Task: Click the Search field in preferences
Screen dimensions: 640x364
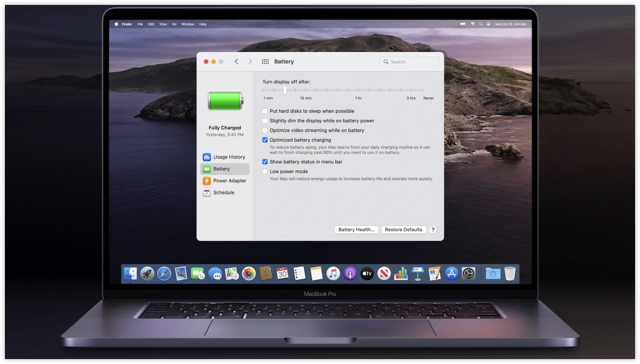Action: tap(410, 62)
